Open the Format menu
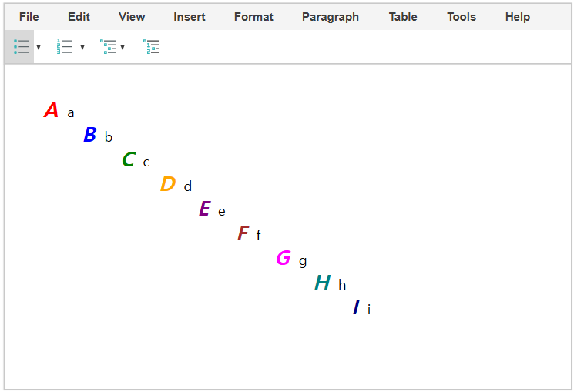The image size is (574, 392). point(253,17)
